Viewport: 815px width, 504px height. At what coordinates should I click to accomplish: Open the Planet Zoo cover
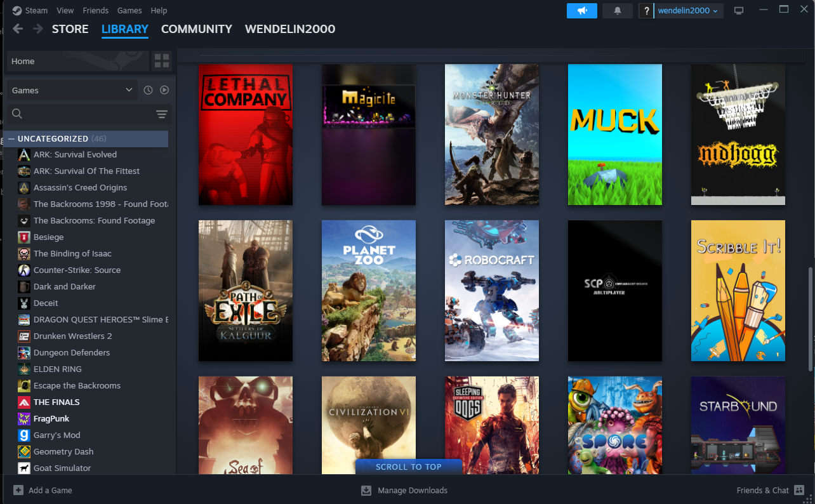(369, 291)
